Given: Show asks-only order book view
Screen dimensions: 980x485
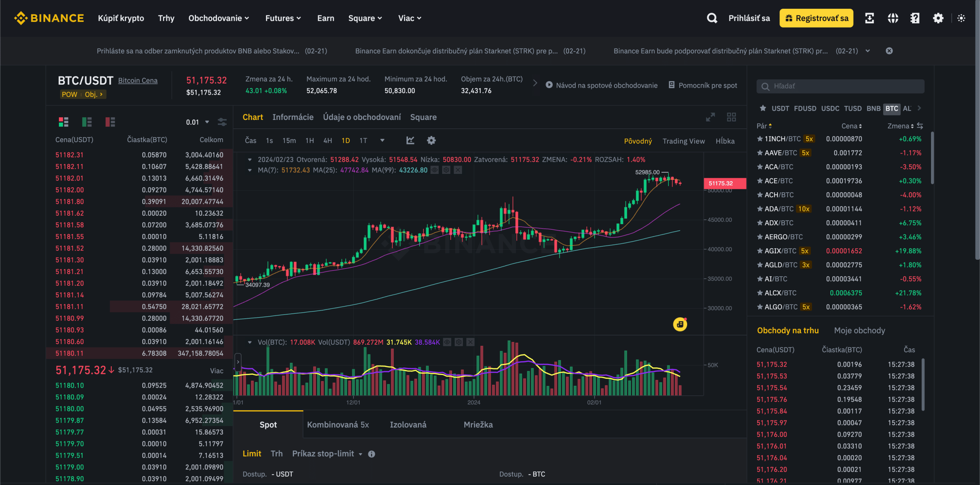Looking at the screenshot, I should click(110, 122).
